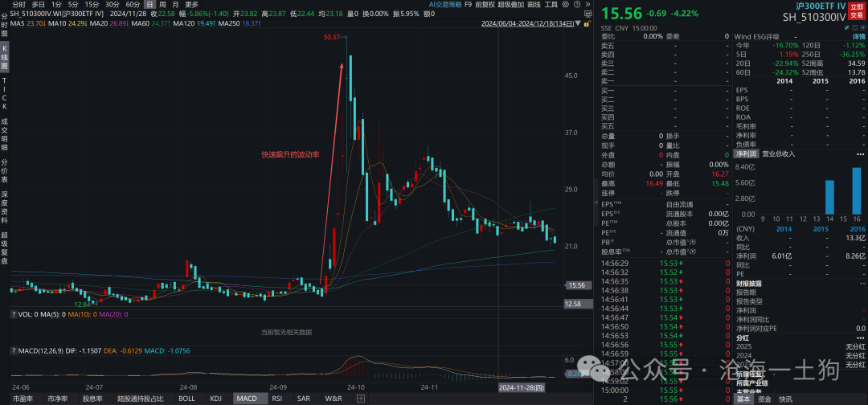Viewport: 868px width, 405px height.
Task: Switch to the KDJ indicator tab
Action: coord(215,399)
